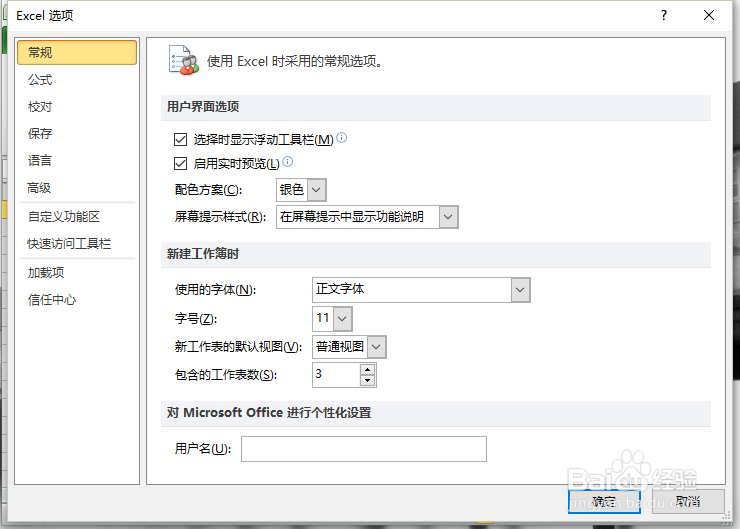
Task: Select the 保存 category
Action: click(77, 134)
